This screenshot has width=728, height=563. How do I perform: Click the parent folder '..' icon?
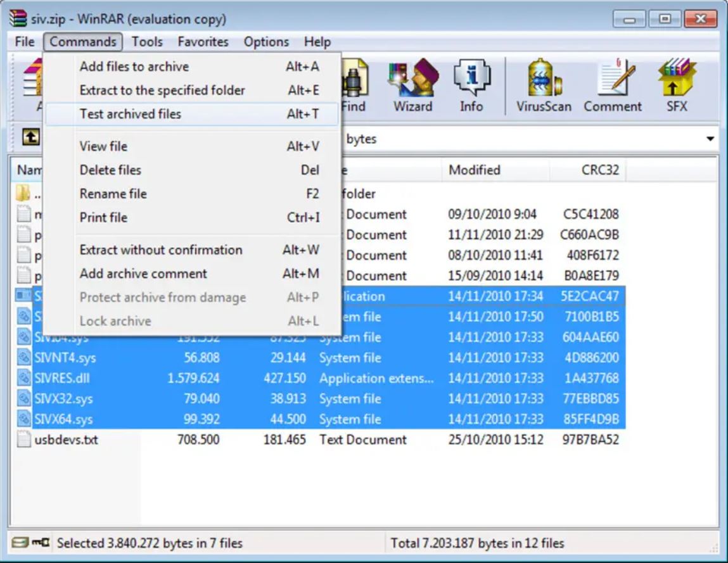point(23,193)
